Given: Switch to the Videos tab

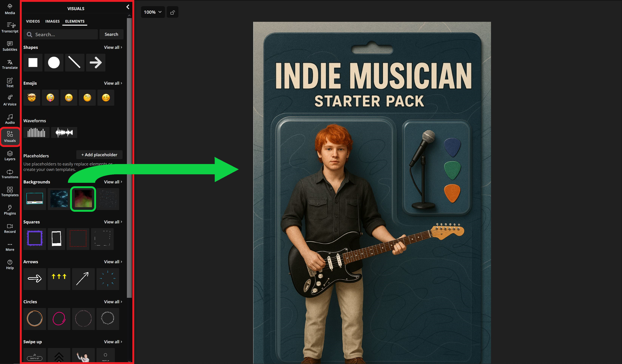Looking at the screenshot, I should [33, 21].
